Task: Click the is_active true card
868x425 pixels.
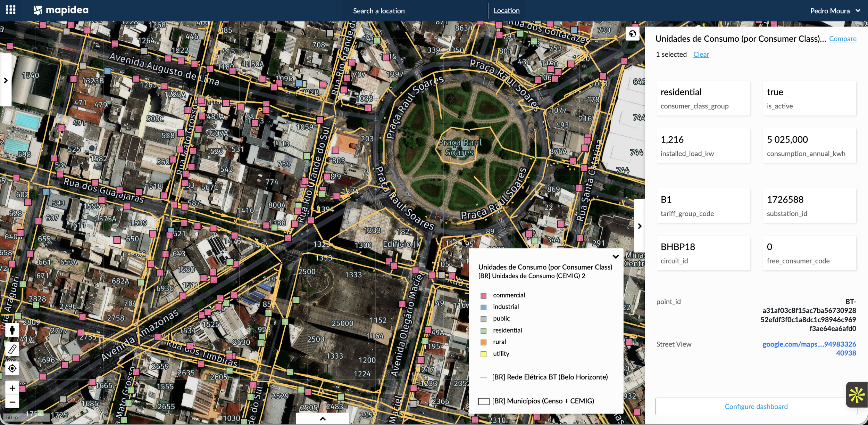Action: 809,98
